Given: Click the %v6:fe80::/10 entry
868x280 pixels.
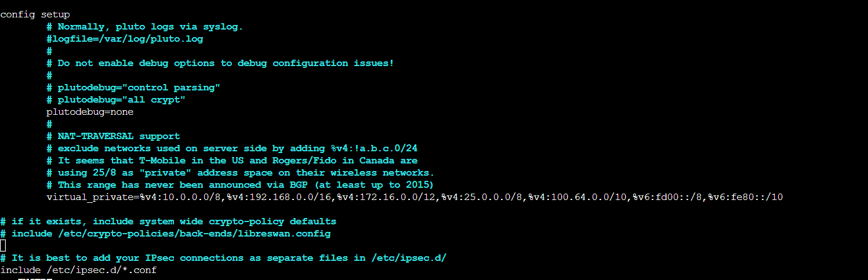Looking at the screenshot, I should [745, 197].
